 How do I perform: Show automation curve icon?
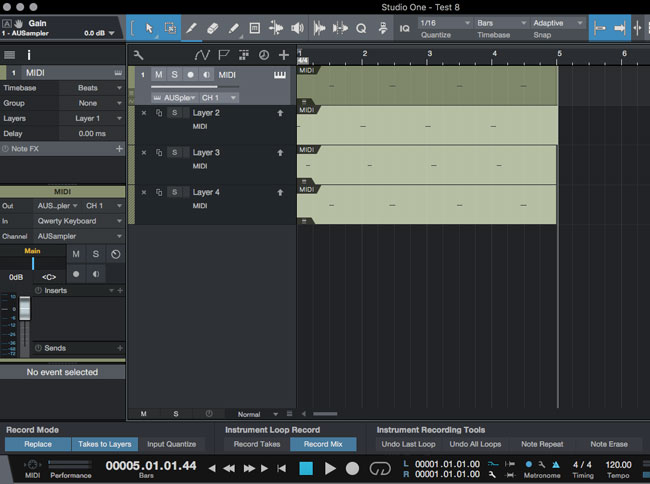202,55
